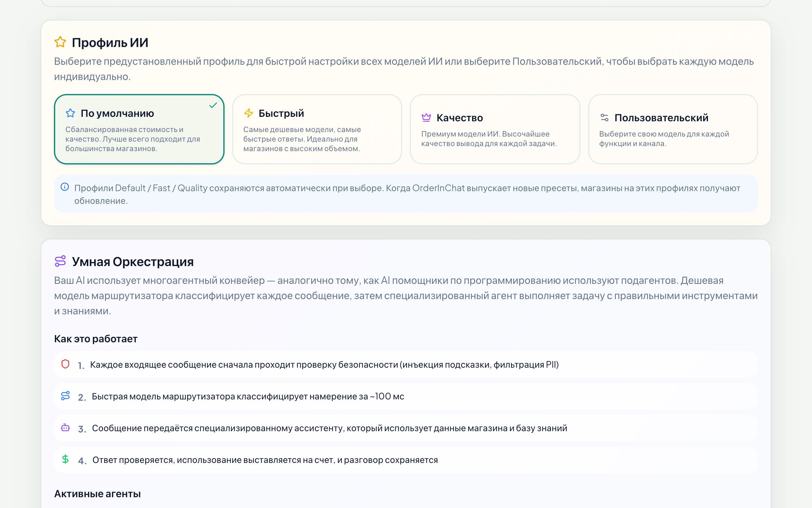The width and height of the screenshot is (812, 508).
Task: Click the green dollar icon in step 4
Action: point(65,459)
